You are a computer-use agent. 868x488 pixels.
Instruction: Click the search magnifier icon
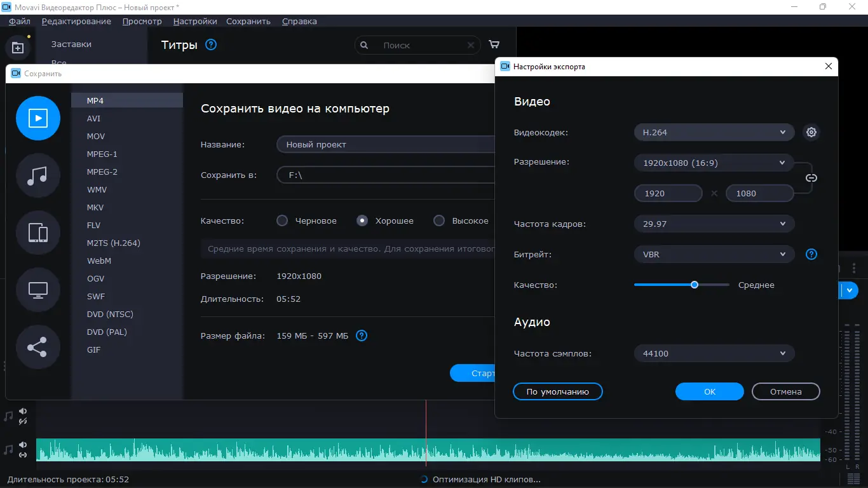point(364,45)
